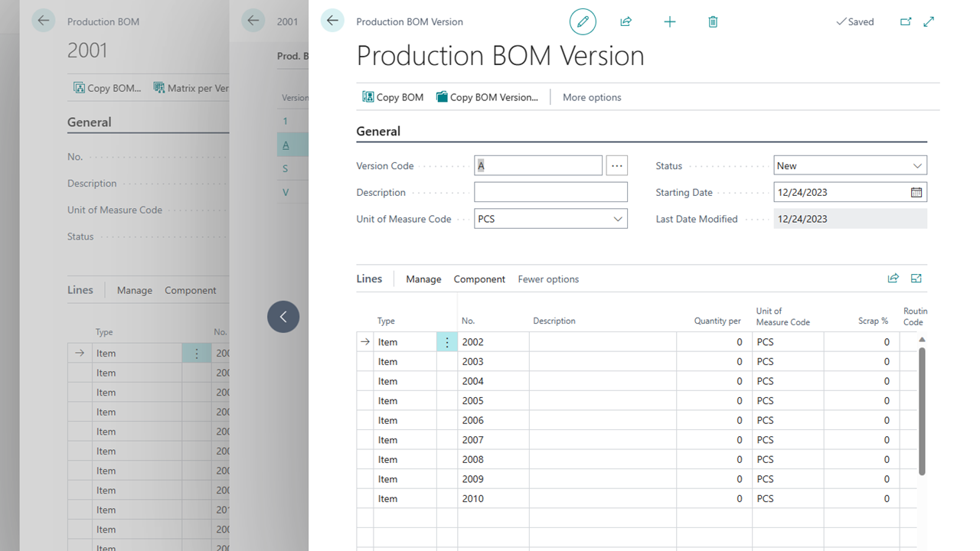
Task: Click PCS unit cell in row 2007
Action: (x=788, y=440)
